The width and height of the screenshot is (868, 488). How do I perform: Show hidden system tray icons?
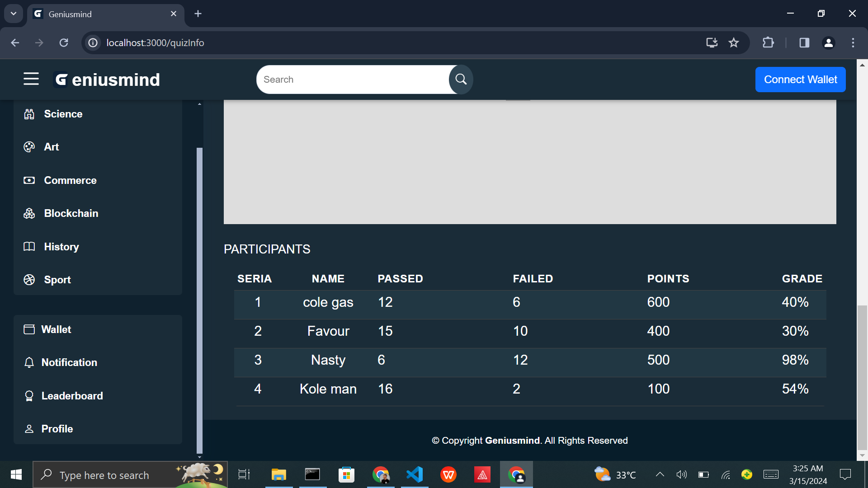pos(660,474)
